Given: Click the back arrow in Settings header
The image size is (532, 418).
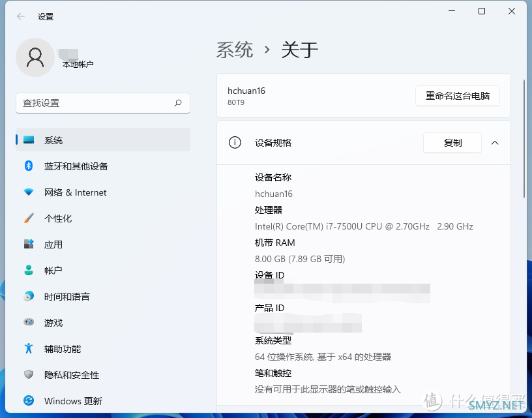Looking at the screenshot, I should tap(21, 16).
